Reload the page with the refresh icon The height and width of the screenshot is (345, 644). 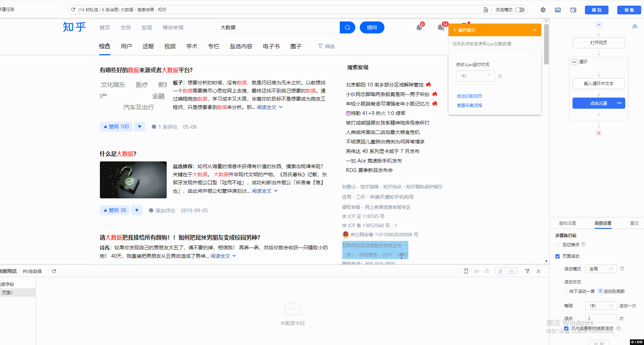(x=73, y=9)
